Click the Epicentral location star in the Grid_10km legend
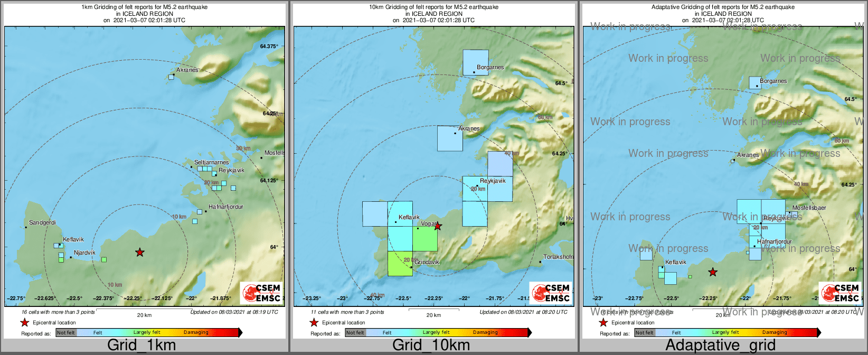The width and height of the screenshot is (868, 355). (314, 322)
